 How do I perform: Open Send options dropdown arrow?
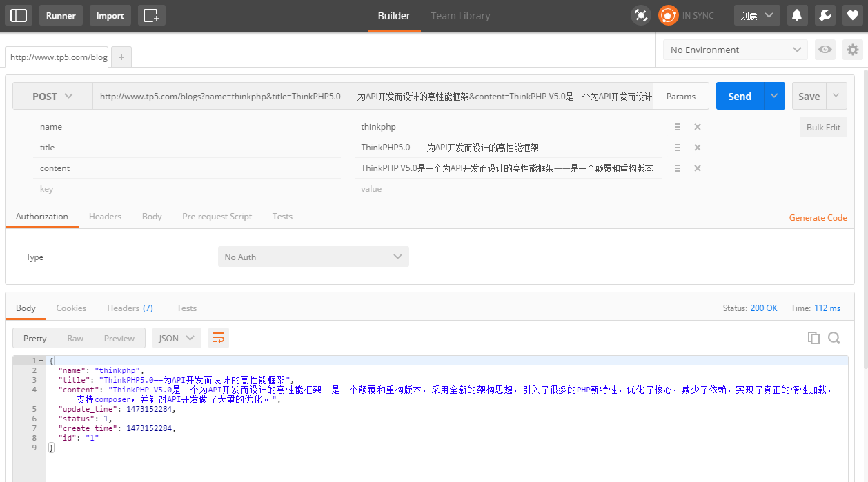[774, 96]
